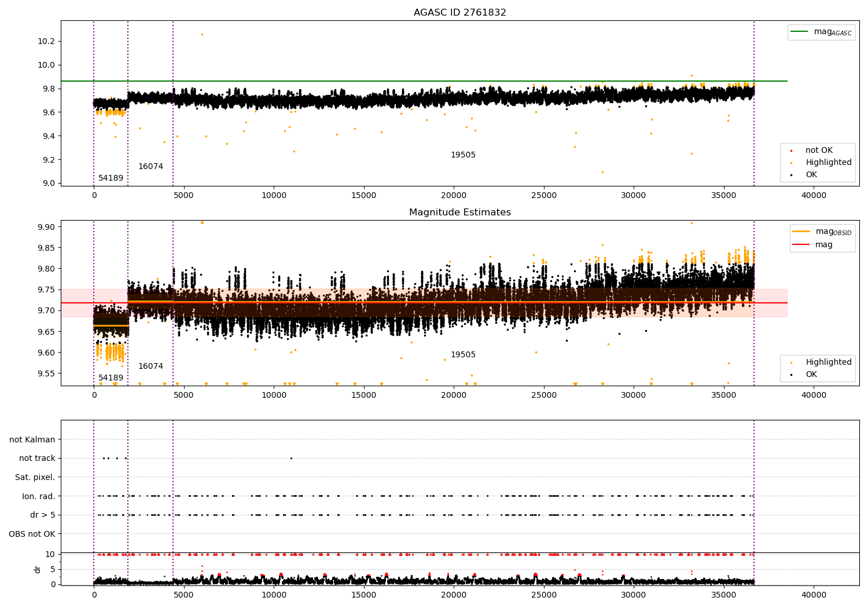868x608 pixels.
Task: Click the "Ion. rad." row label
Action: [39, 496]
